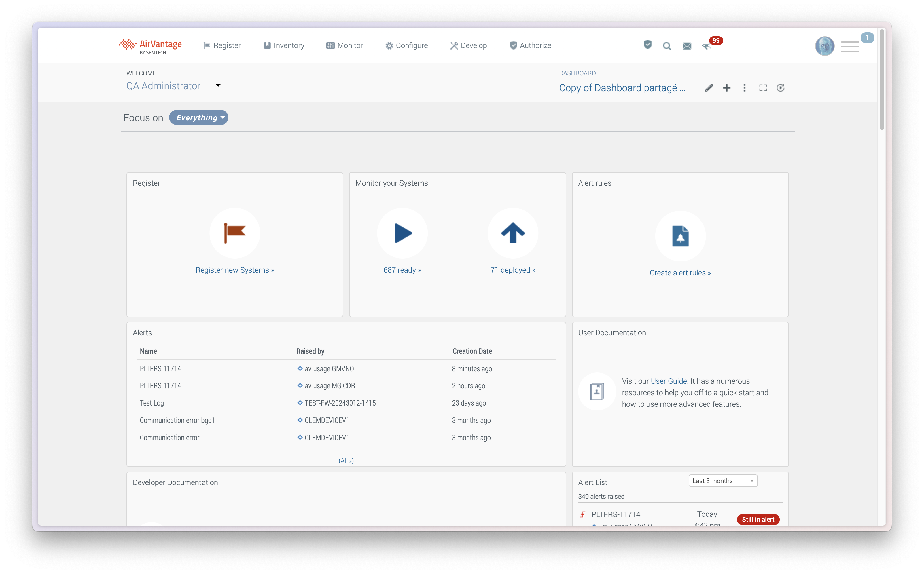Click the security shield icon in the header

pos(647,45)
